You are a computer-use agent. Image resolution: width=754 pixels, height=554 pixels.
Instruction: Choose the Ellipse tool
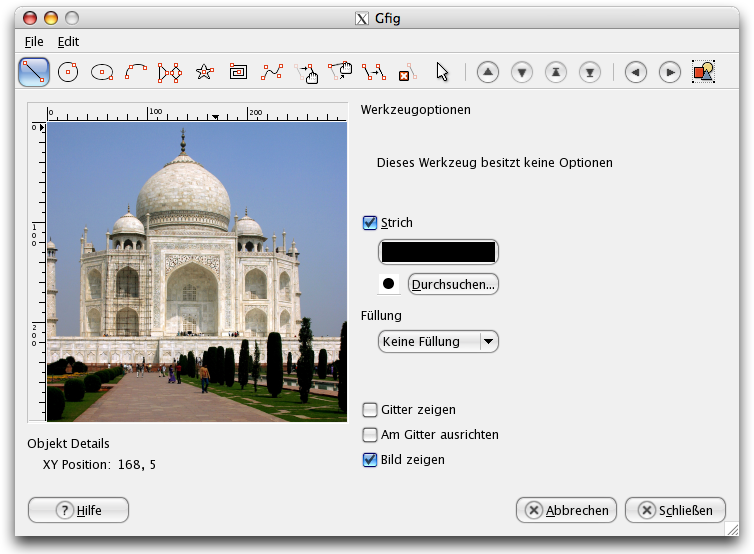pos(102,72)
